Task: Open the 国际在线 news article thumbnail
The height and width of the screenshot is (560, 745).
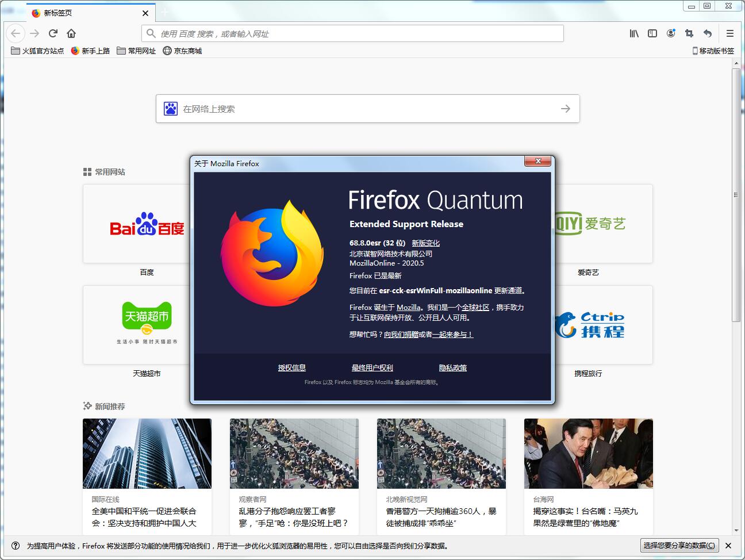Action: (147, 454)
